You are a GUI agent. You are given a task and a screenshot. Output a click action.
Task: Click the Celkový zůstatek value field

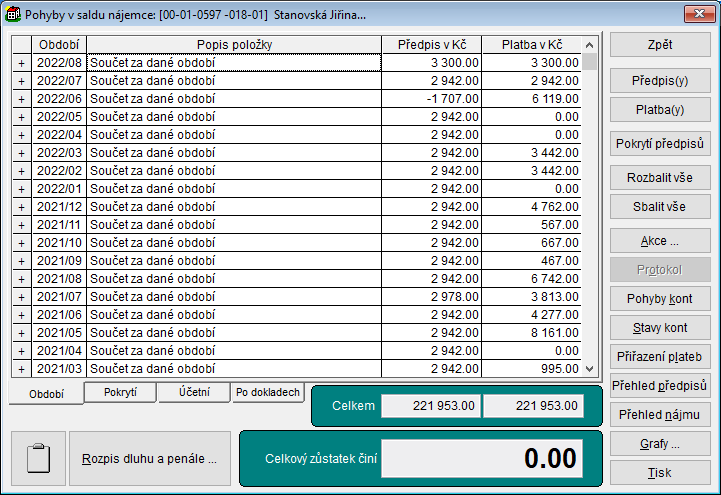tap(482, 459)
